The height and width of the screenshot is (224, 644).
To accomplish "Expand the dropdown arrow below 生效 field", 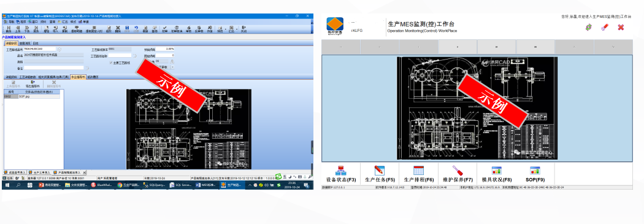I will tap(172, 67).
